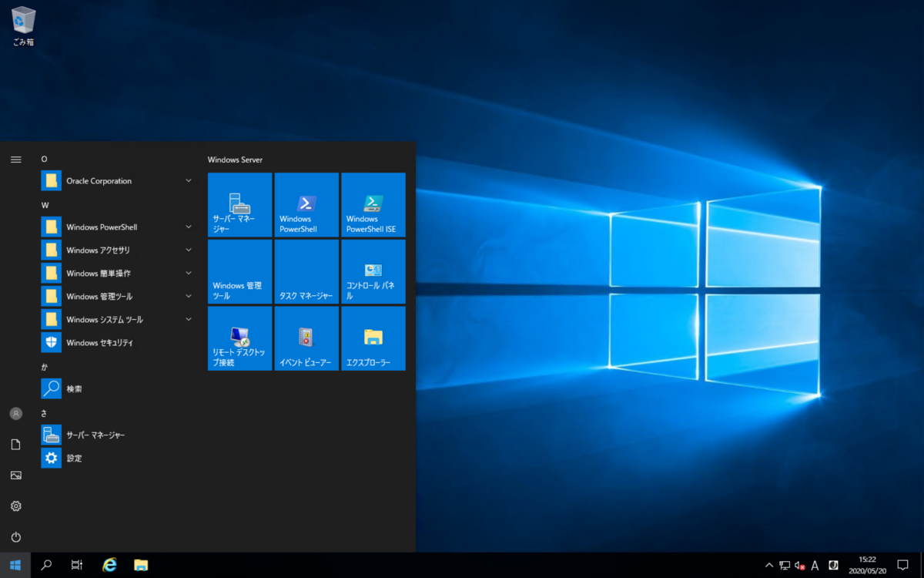Expand the Oracle Corporation folder
The width and height of the screenshot is (924, 578).
click(x=118, y=181)
